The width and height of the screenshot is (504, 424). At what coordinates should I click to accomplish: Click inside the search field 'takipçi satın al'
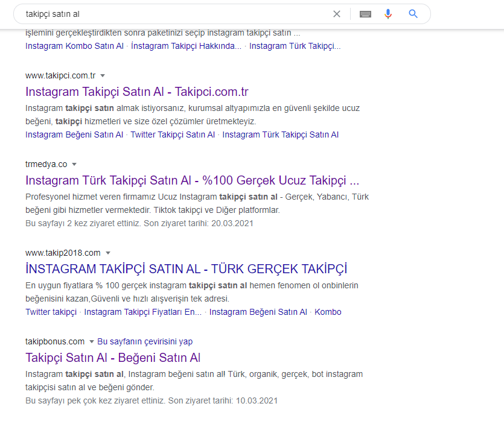174,14
